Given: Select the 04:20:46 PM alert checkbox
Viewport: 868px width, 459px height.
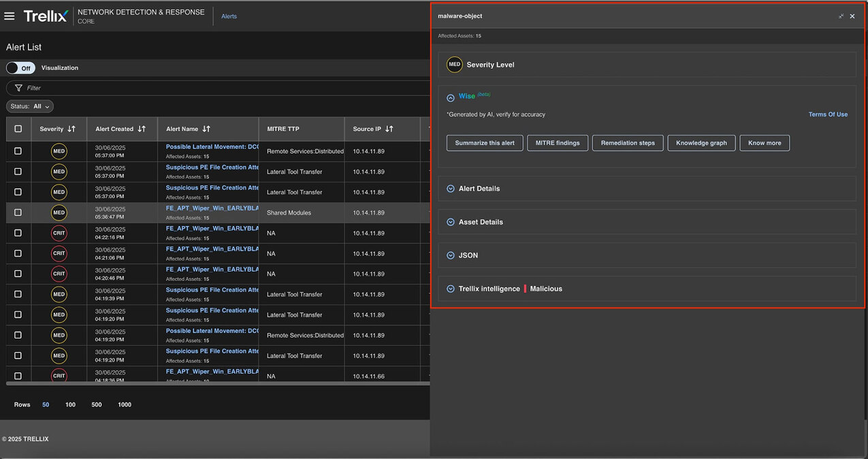Looking at the screenshot, I should (18, 274).
